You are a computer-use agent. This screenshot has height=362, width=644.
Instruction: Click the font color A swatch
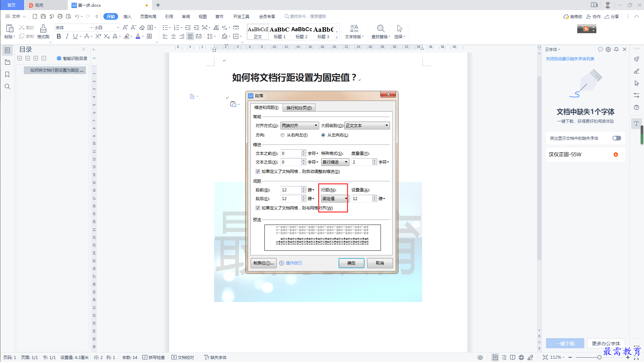(x=138, y=37)
